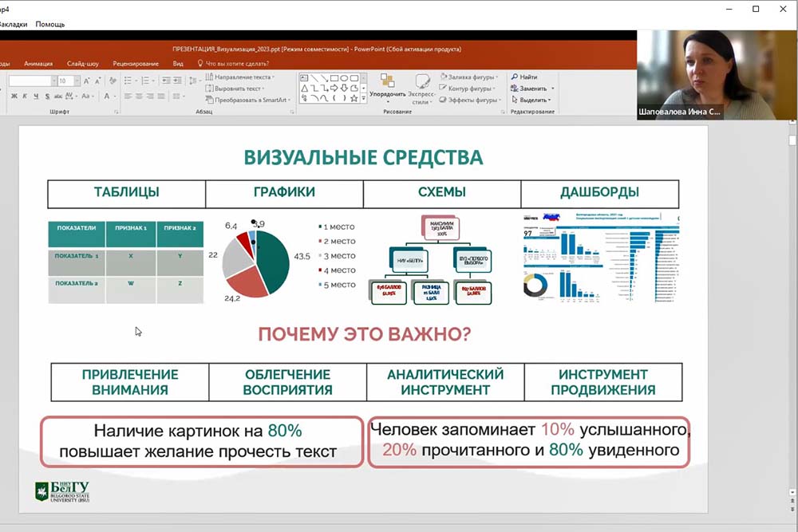Click the center text alignment icon
The width and height of the screenshot is (798, 532).
coord(138,97)
